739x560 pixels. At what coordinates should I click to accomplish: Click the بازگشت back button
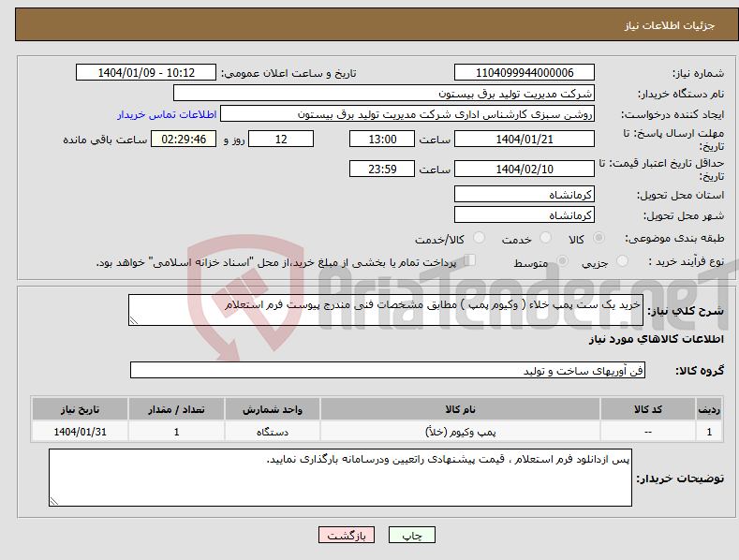(x=347, y=535)
